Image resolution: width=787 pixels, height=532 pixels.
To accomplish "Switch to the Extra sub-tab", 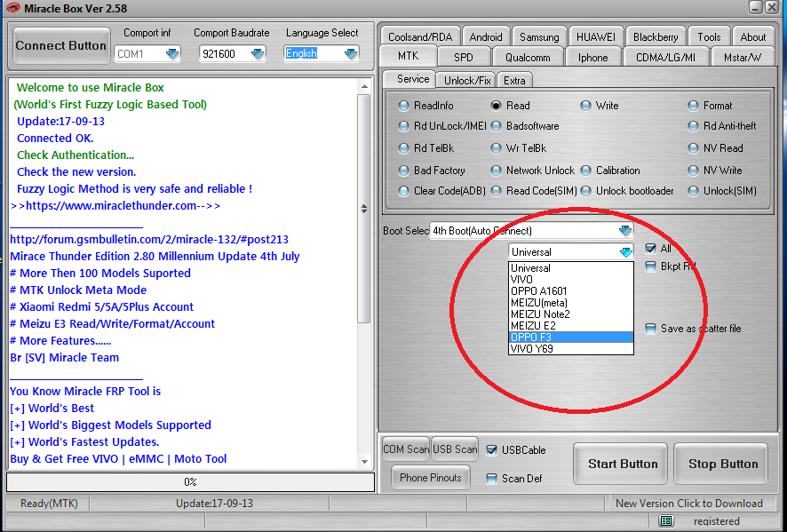I will (x=514, y=80).
